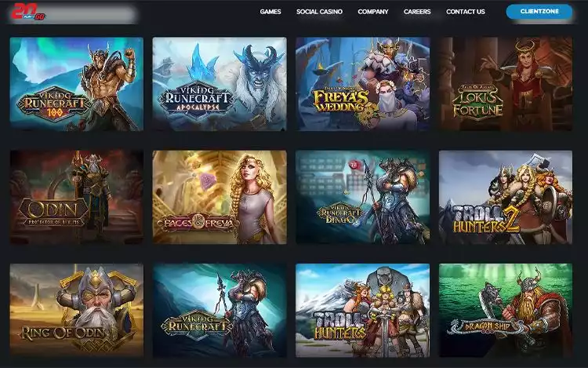
Task: Click the Clientzone button
Action: (539, 12)
